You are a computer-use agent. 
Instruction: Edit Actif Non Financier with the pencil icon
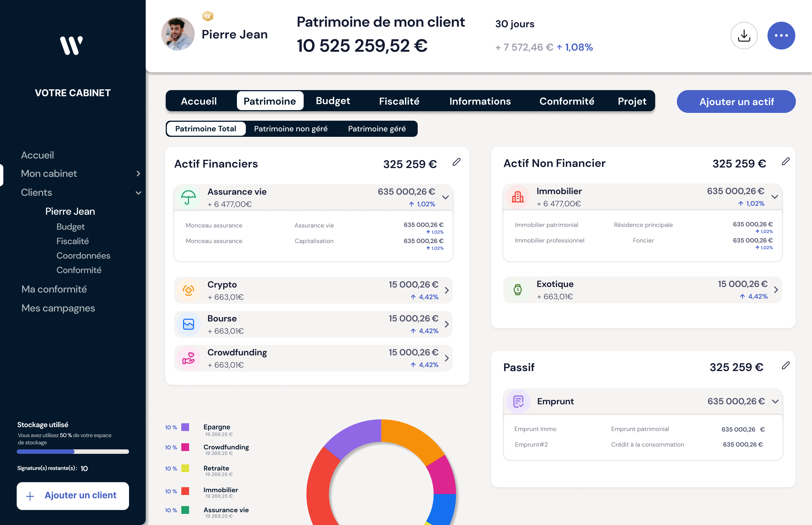point(786,161)
